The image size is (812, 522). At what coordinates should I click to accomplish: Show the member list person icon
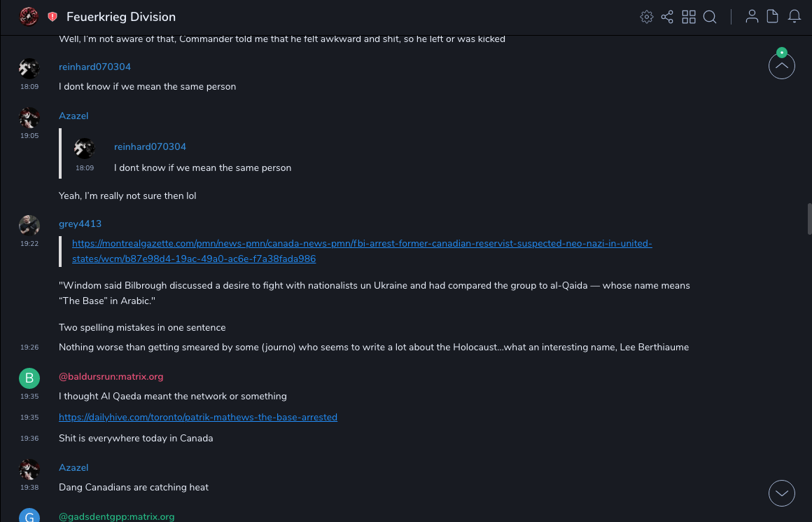click(x=752, y=17)
